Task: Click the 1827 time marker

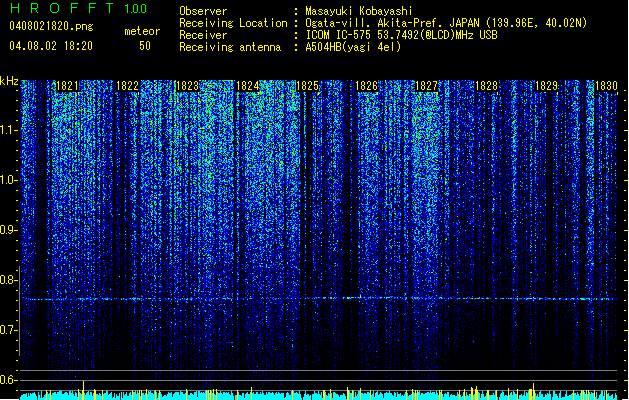Action: [x=426, y=86]
